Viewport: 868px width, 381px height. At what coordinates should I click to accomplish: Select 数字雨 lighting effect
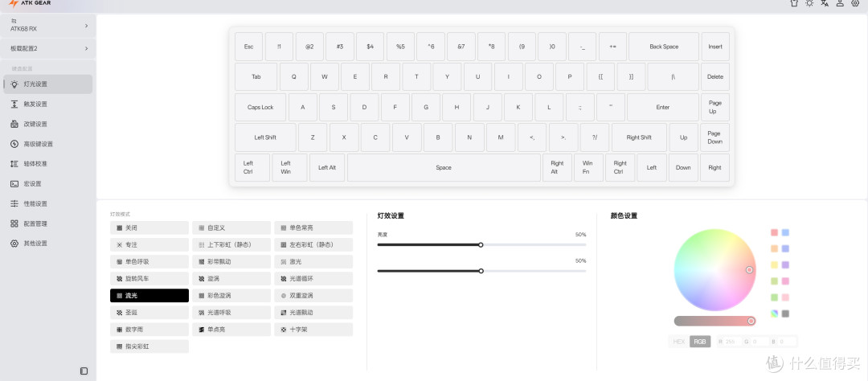(149, 330)
